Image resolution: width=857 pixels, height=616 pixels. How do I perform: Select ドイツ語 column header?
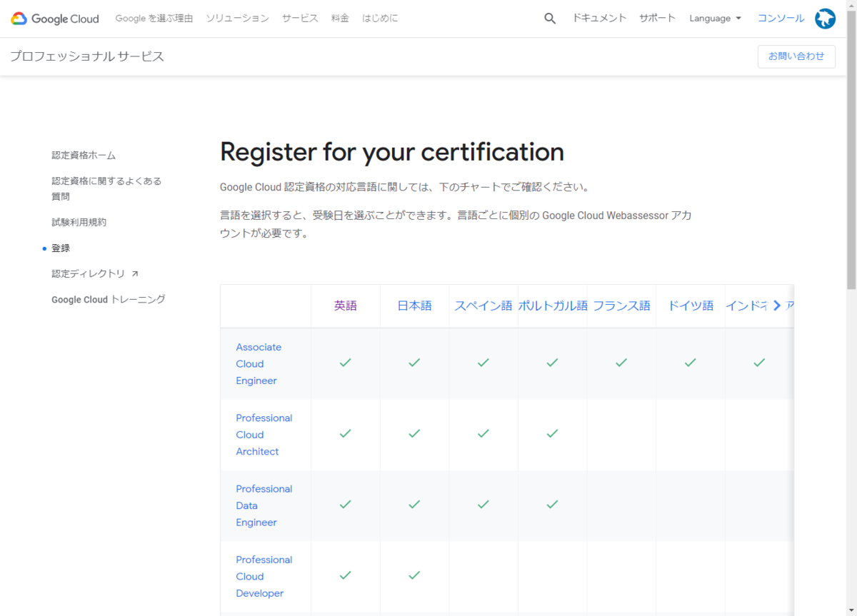[691, 306]
